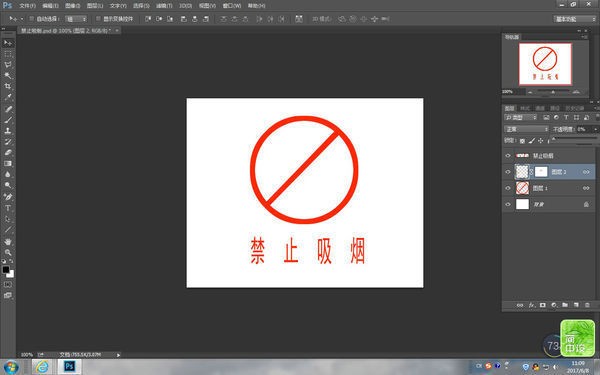Add a layer mask icon
The height and width of the screenshot is (375, 600).
tap(543, 305)
